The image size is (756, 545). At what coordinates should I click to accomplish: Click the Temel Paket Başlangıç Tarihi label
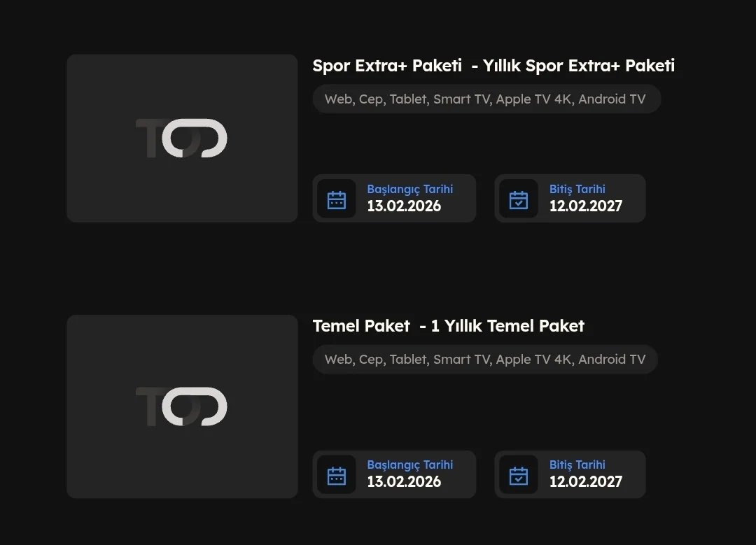point(409,465)
